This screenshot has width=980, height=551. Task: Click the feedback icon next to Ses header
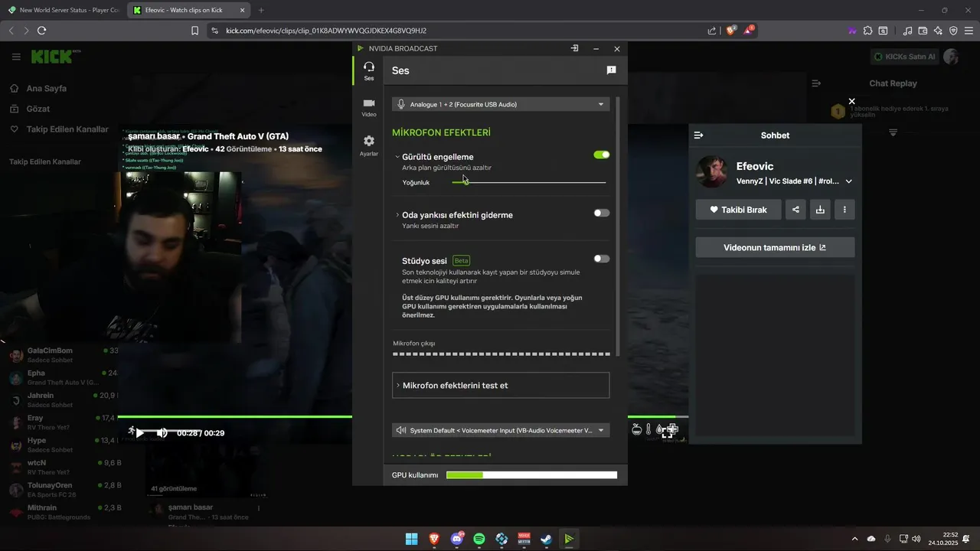click(611, 70)
